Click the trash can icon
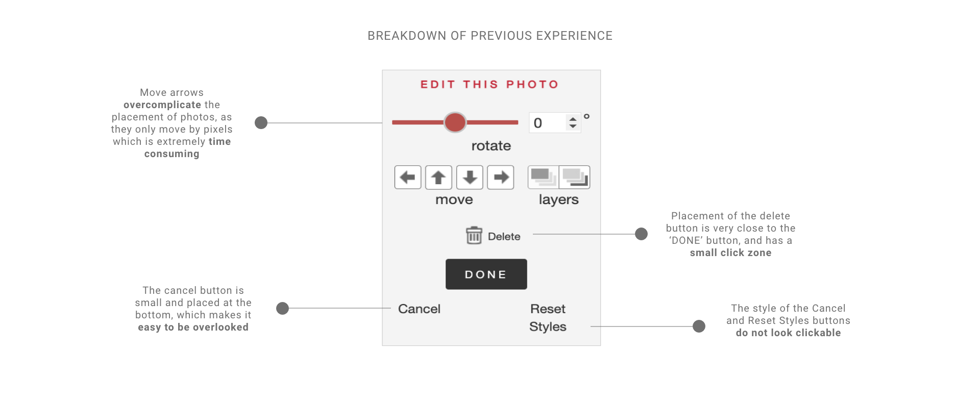The height and width of the screenshot is (403, 980). point(474,236)
